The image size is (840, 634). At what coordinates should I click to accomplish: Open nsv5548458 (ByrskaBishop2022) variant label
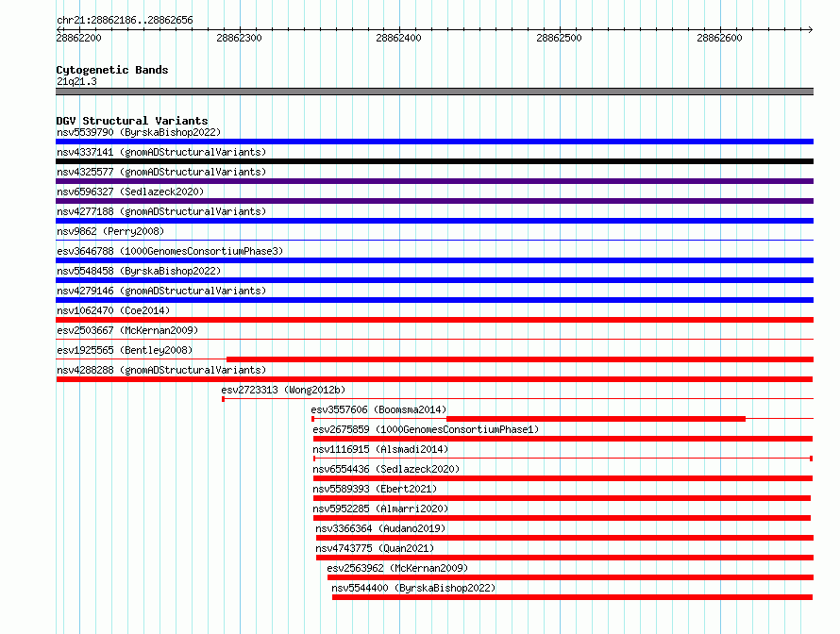pyautogui.click(x=139, y=271)
